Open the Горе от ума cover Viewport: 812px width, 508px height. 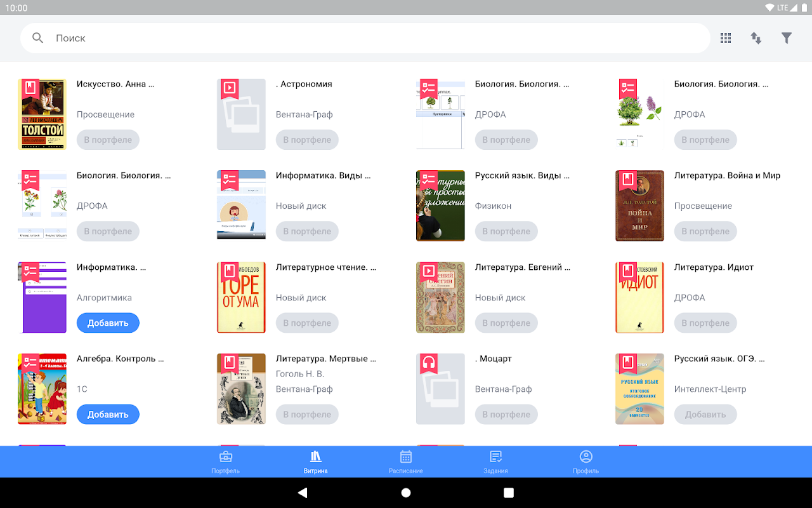241,297
